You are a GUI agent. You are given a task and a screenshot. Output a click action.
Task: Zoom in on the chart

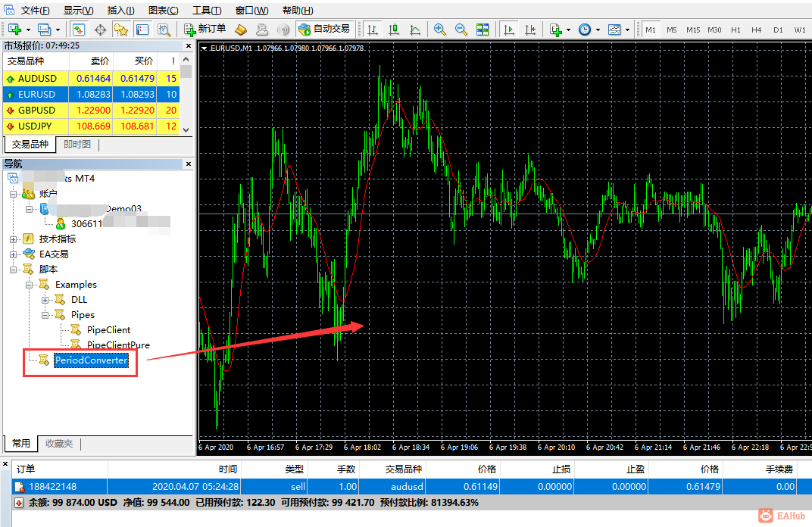click(439, 30)
